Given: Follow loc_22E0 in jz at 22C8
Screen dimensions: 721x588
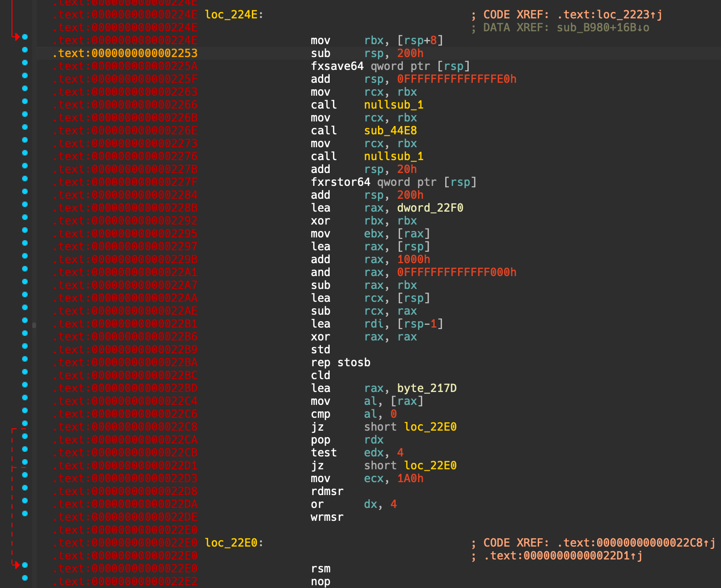Looking at the screenshot, I should (430, 427).
